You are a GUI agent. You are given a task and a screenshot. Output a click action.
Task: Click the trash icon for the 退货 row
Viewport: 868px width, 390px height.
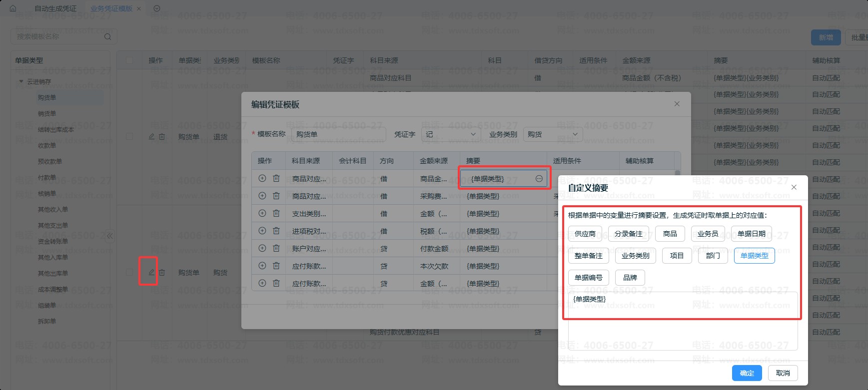162,136
